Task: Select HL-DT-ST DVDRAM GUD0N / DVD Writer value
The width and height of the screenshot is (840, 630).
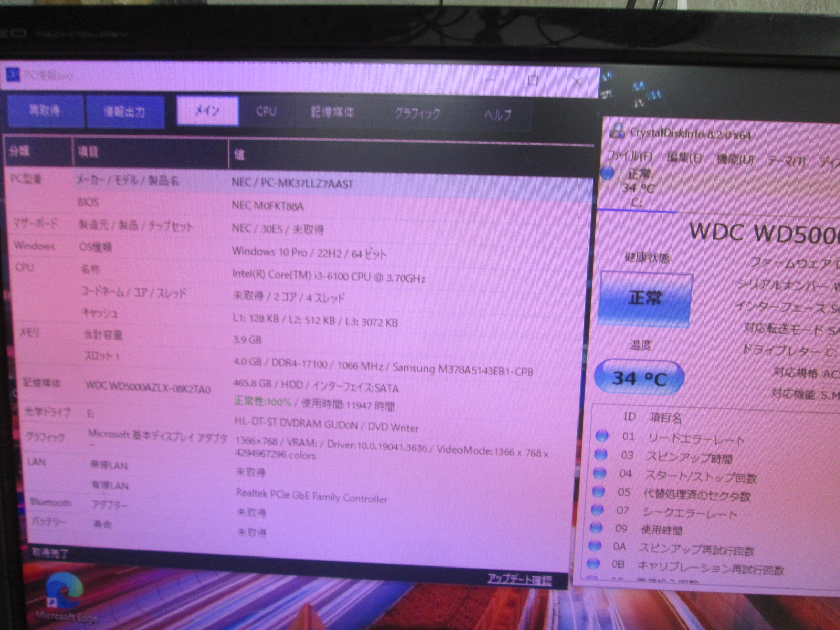Action: pyautogui.click(x=327, y=424)
